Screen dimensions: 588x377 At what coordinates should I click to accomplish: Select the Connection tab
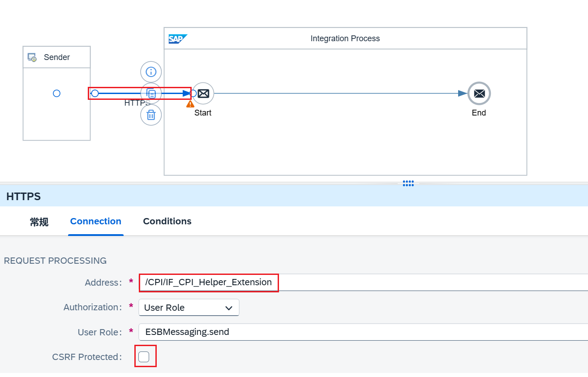point(95,222)
